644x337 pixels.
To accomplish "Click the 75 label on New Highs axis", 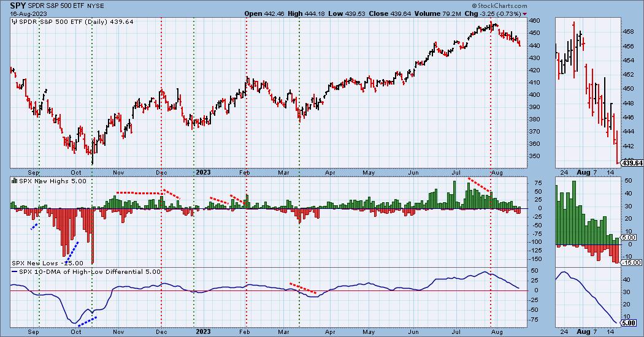I will pos(538,183).
